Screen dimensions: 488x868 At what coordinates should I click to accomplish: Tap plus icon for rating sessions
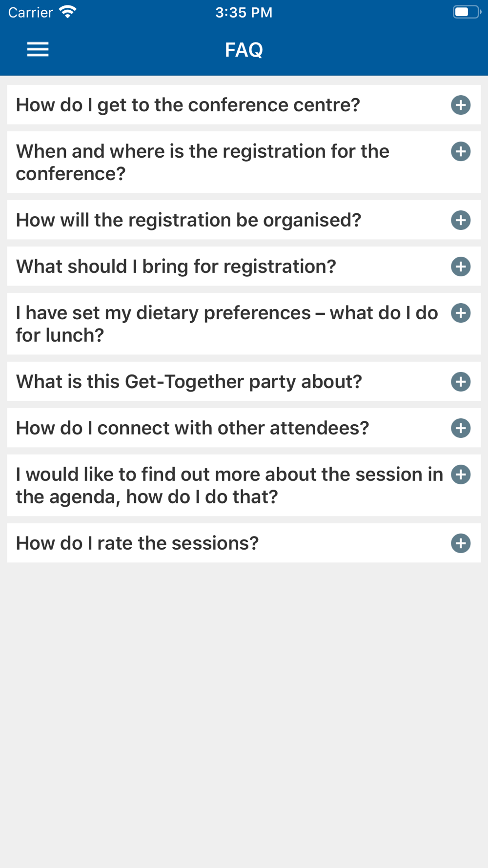coord(461,543)
